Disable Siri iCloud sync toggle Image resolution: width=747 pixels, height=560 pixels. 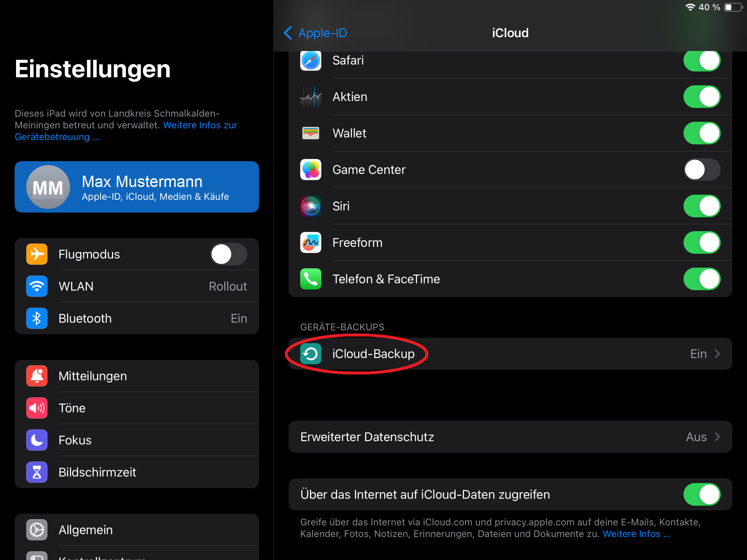click(x=701, y=206)
